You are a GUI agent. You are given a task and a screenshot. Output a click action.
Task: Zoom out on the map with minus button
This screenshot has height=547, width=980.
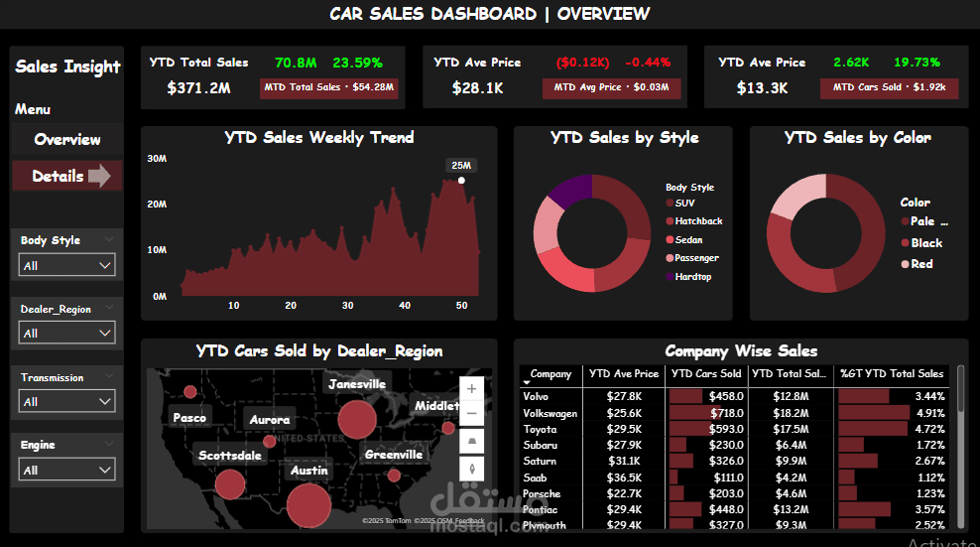tap(472, 413)
